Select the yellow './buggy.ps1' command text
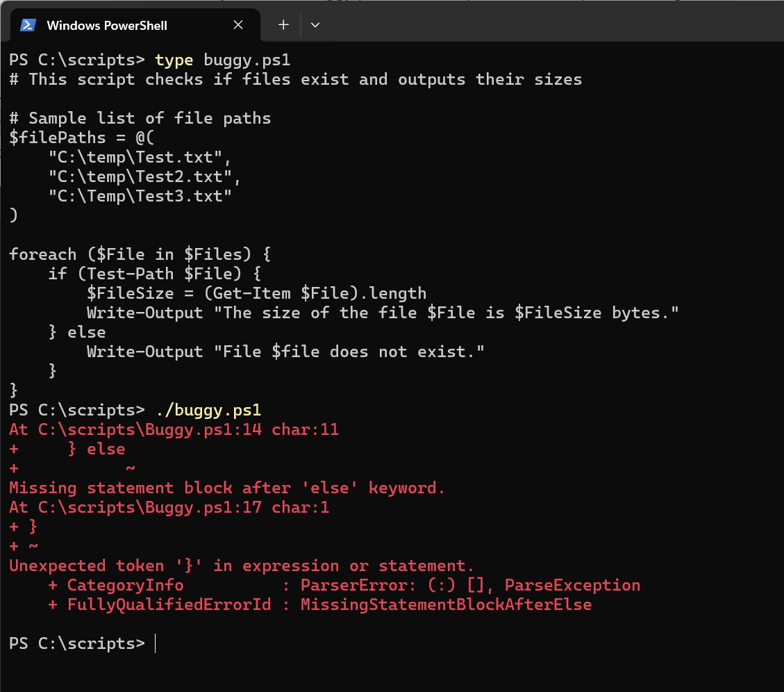This screenshot has width=784, height=692. (x=208, y=410)
